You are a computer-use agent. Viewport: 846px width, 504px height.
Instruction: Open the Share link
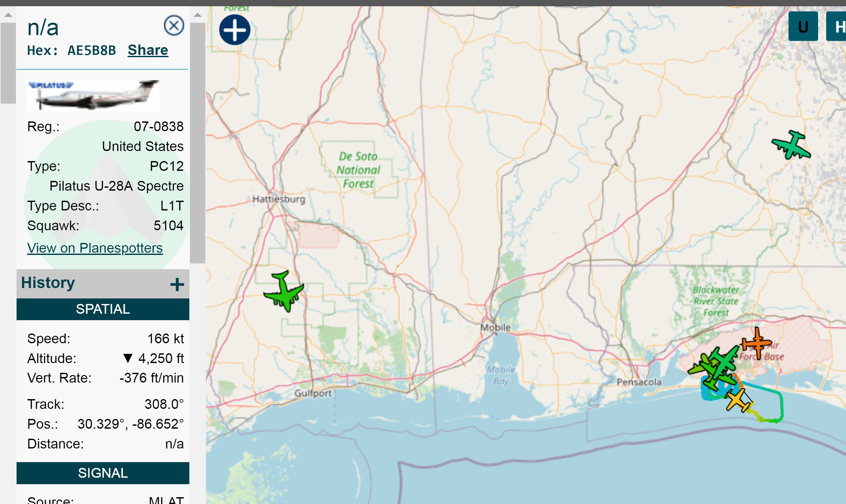pyautogui.click(x=148, y=50)
